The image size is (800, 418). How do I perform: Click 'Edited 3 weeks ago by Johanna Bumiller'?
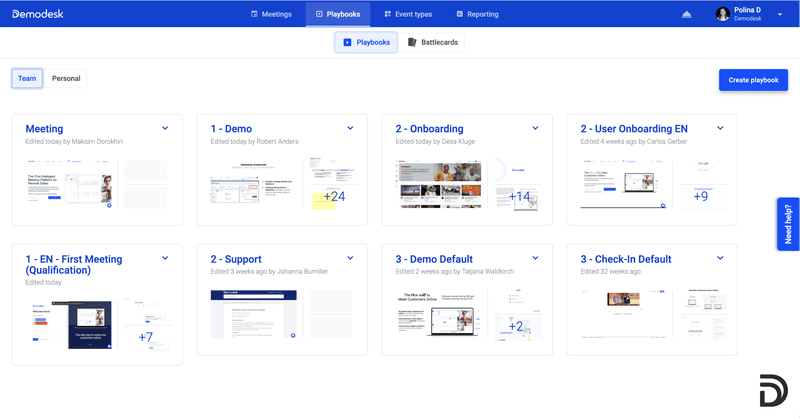[x=269, y=272]
